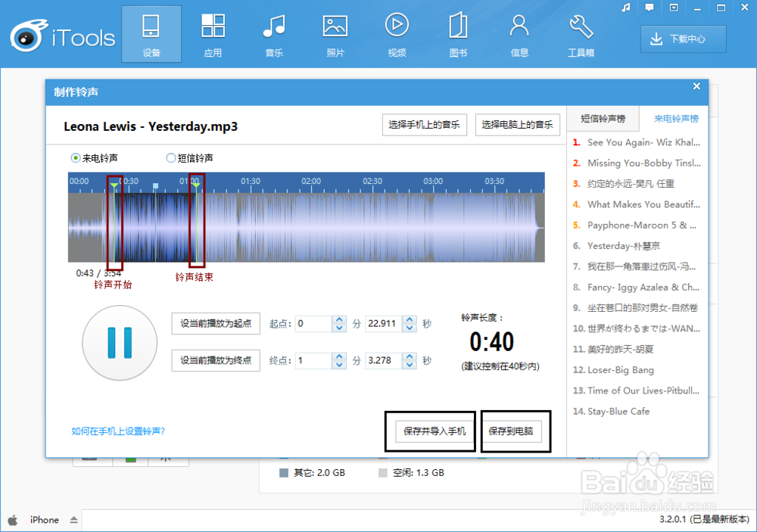
Task: Click 选择手机上的音乐 button
Action: (425, 125)
